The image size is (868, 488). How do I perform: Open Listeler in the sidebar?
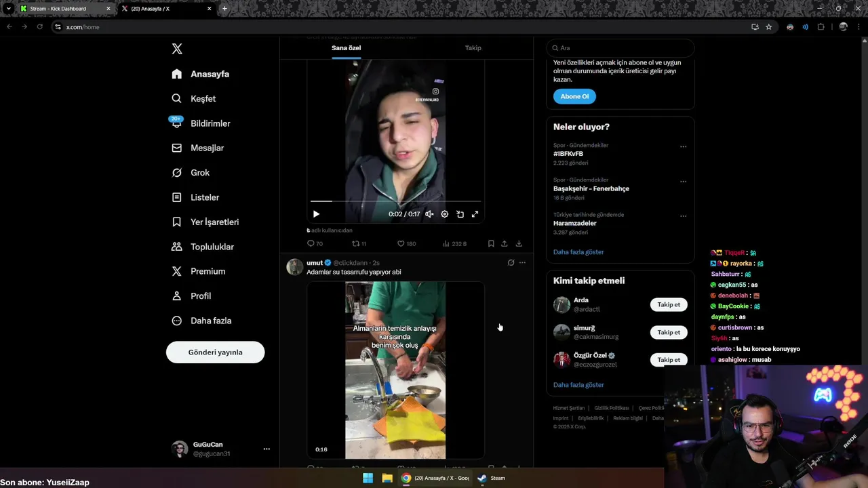point(195,197)
